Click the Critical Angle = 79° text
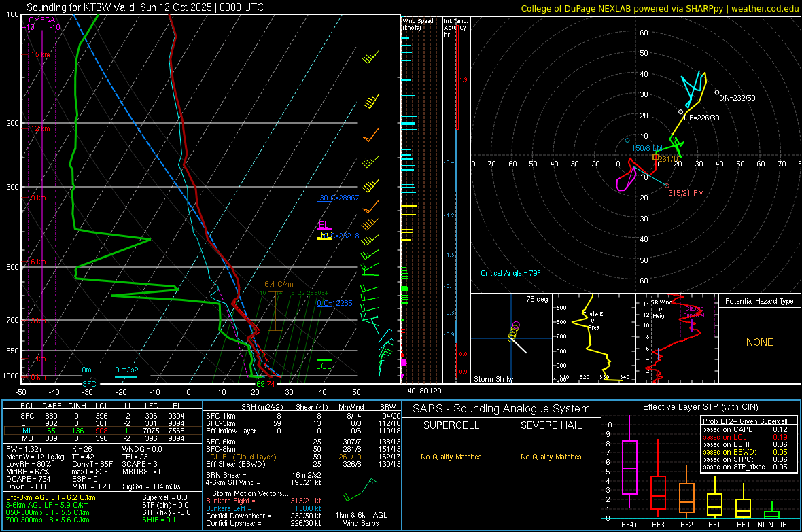This screenshot has width=802, height=532. (x=510, y=273)
